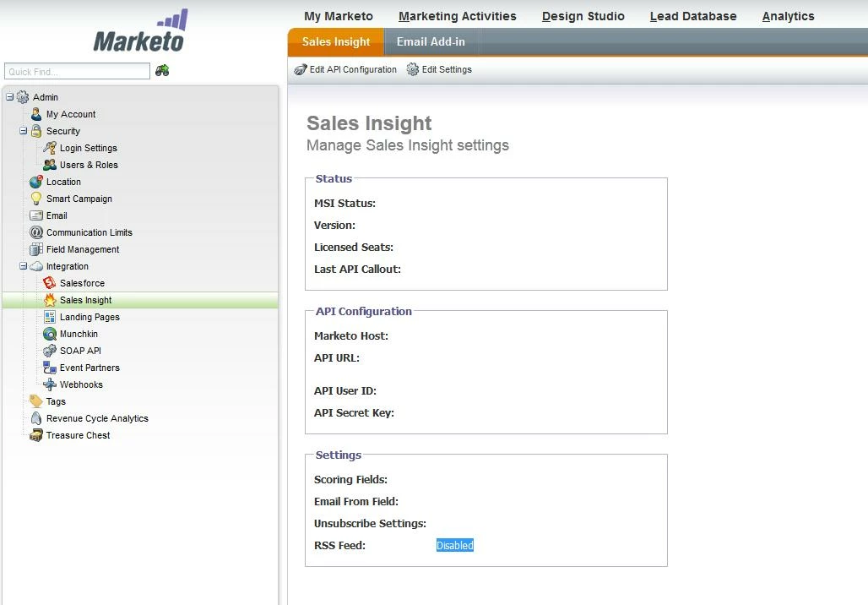Click the Treasure Chest icon
This screenshot has width=868, height=605.
tap(36, 435)
